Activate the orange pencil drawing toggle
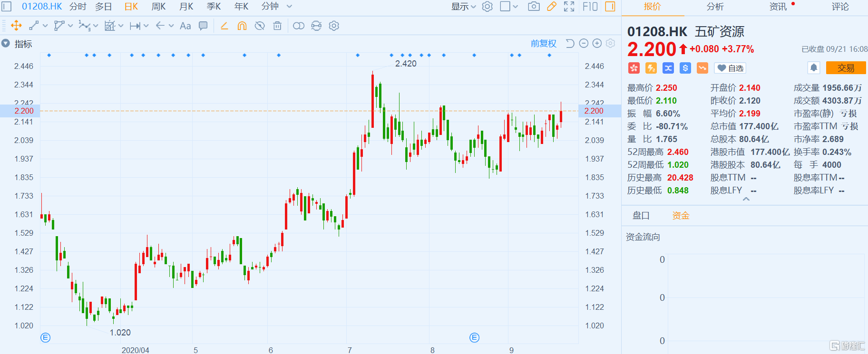868x354 pixels. tap(552, 7)
